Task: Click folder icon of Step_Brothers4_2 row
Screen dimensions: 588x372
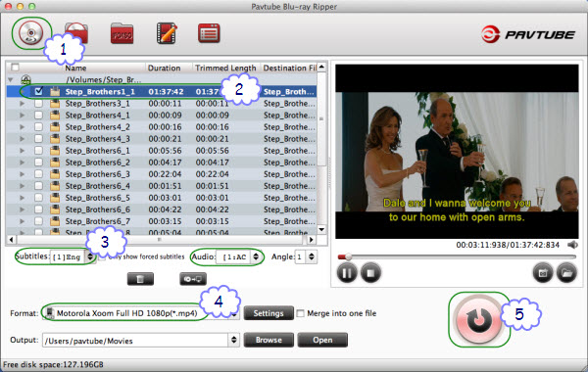Action: tap(55, 127)
